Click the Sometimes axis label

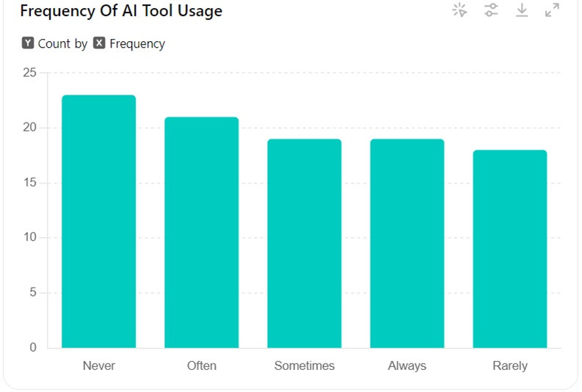pos(305,366)
